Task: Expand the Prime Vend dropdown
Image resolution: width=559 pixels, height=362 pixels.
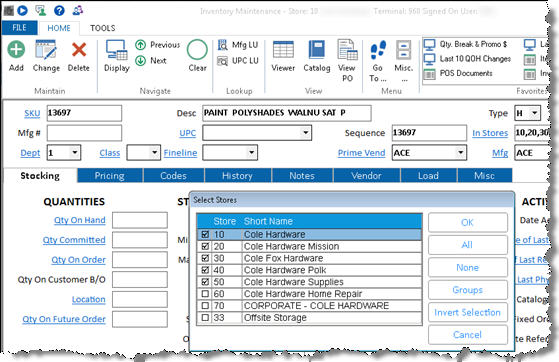Action: click(461, 153)
